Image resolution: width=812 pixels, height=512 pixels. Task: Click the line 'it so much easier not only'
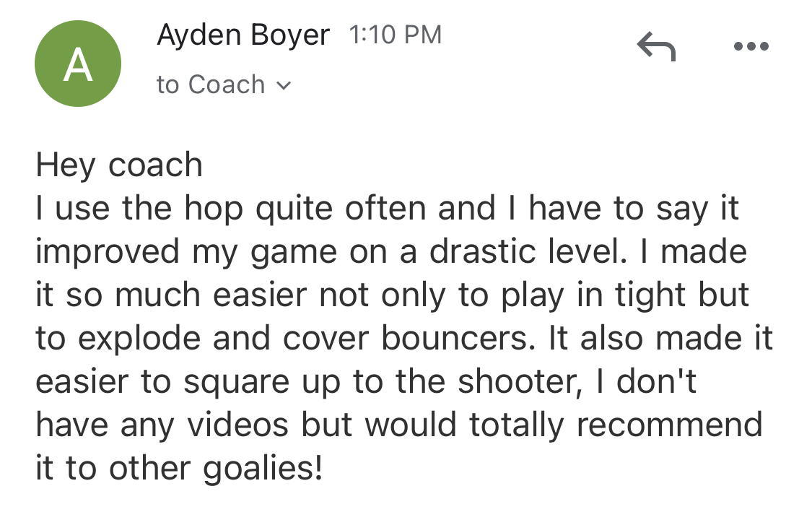pyautogui.click(x=392, y=295)
